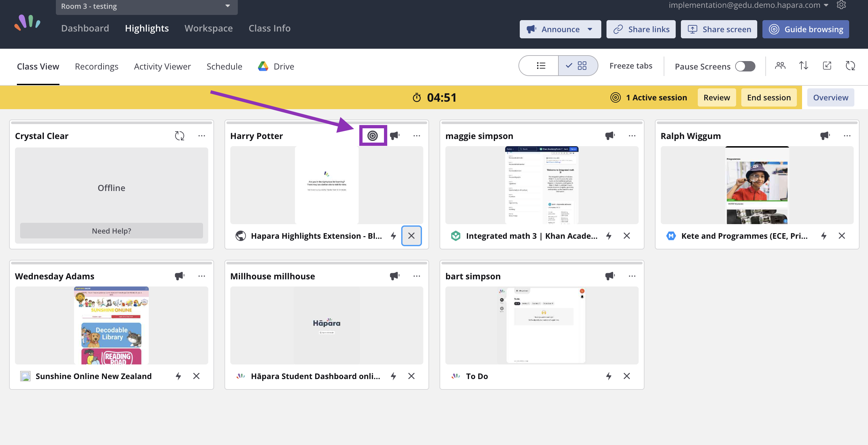Send announcement to Wednesday Adams
The height and width of the screenshot is (445, 868).
click(x=180, y=276)
